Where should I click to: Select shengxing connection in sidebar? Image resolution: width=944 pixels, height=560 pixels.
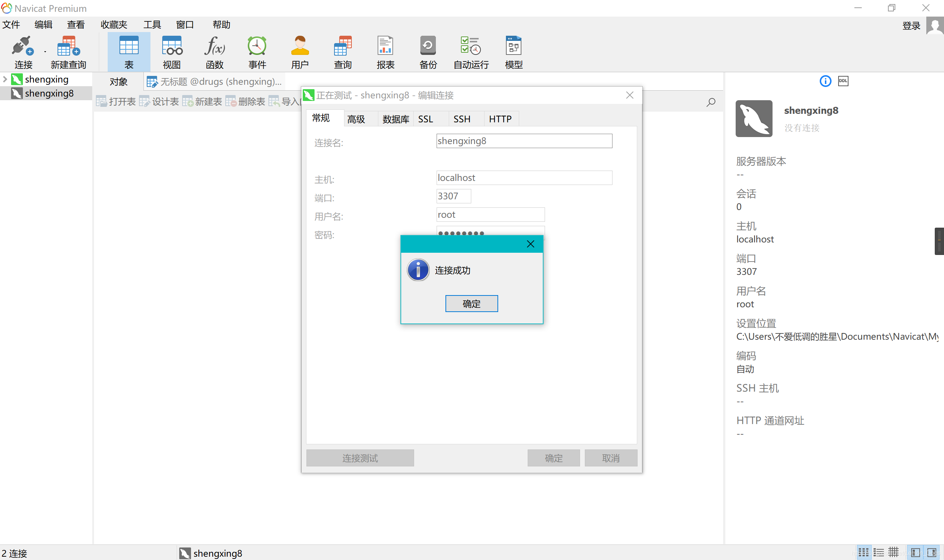[46, 79]
